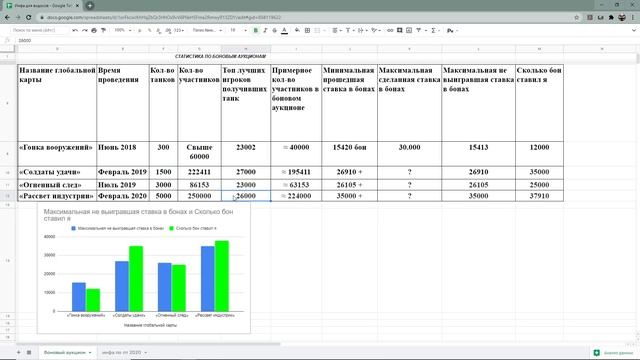Select the cell 30.000
Image resolution: width=640 pixels, height=360 pixels.
tap(409, 154)
